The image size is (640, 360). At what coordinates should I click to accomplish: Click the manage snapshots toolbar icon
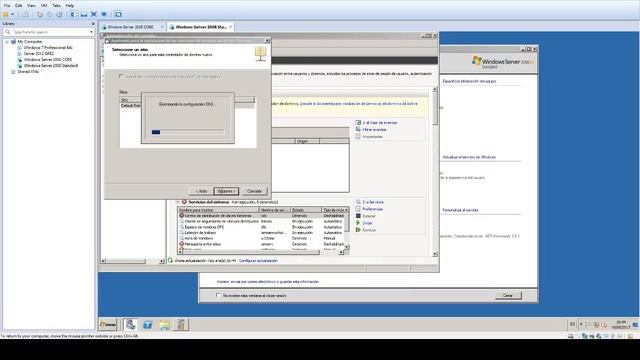60,14
